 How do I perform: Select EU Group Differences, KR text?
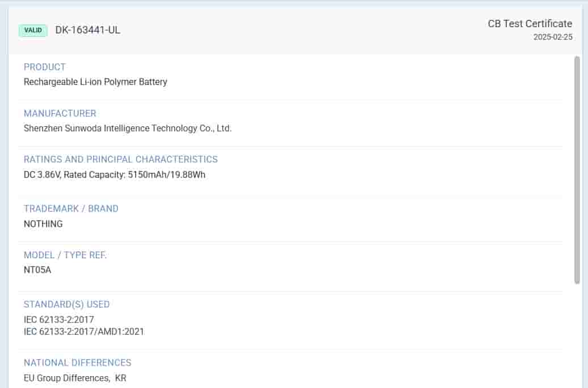[75, 378]
